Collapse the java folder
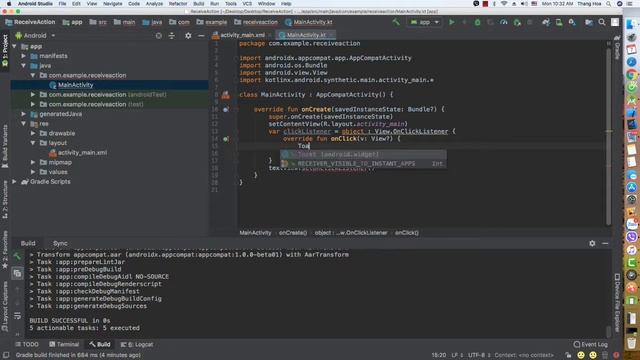 point(24,66)
